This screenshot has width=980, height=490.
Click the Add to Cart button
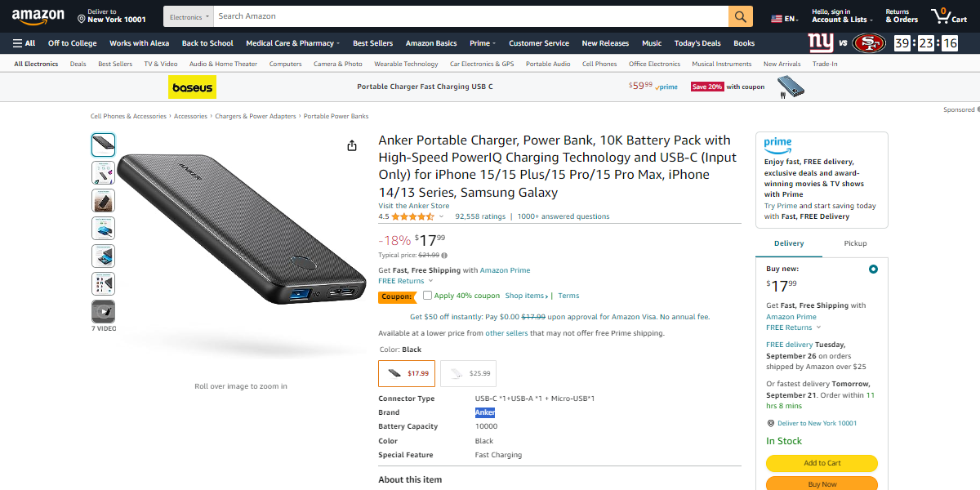(822, 463)
